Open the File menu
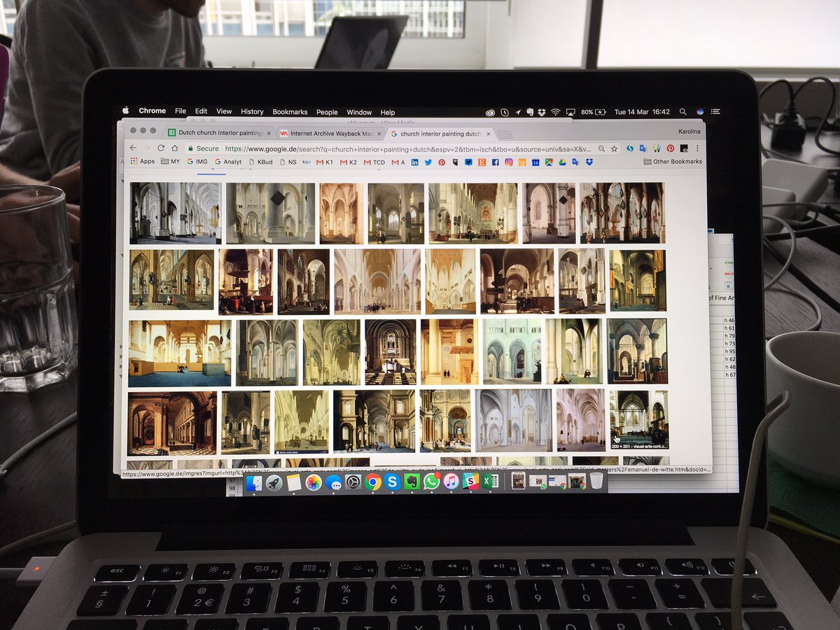840x630 pixels. [x=181, y=111]
